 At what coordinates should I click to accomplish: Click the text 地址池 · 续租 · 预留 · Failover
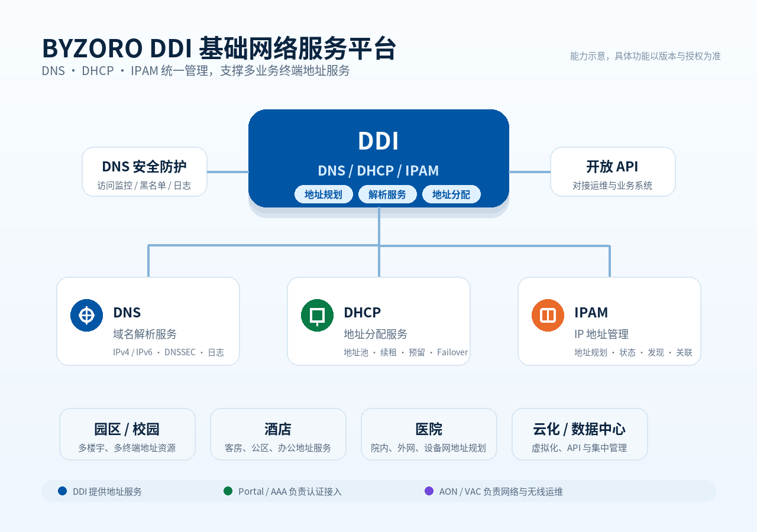406,352
